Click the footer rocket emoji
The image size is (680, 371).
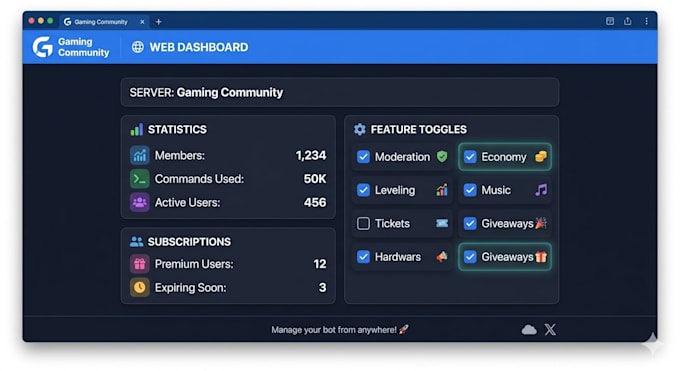coord(404,329)
